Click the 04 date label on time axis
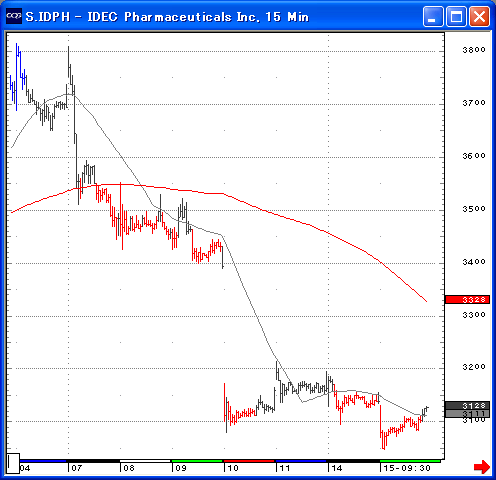 (x=25, y=468)
